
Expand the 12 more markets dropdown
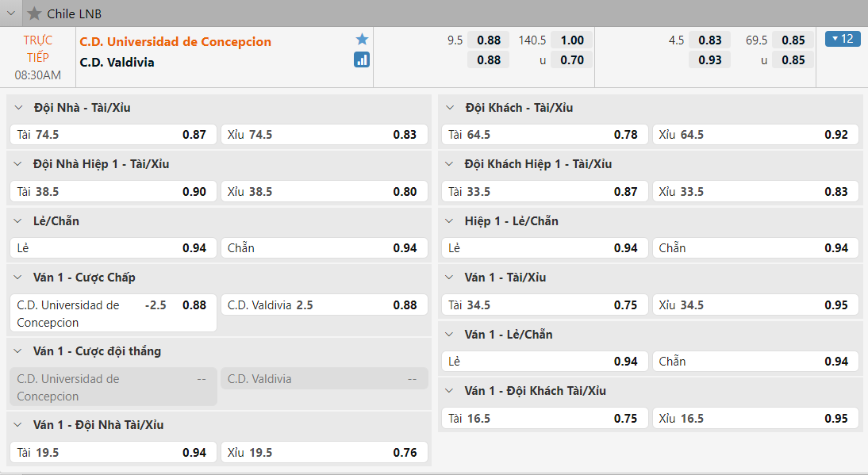843,39
